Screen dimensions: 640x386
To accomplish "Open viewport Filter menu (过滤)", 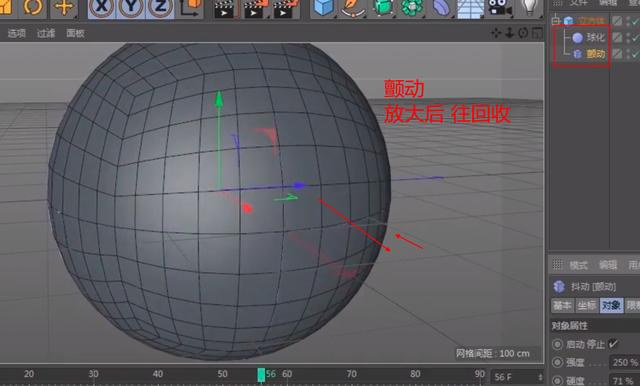I will 46,33.
